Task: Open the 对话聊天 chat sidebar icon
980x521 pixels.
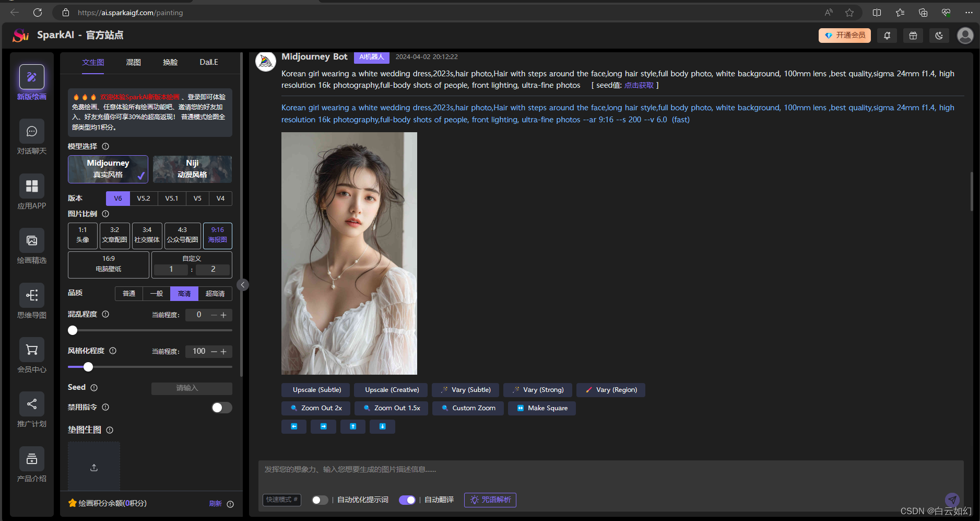Action: pyautogui.click(x=32, y=131)
